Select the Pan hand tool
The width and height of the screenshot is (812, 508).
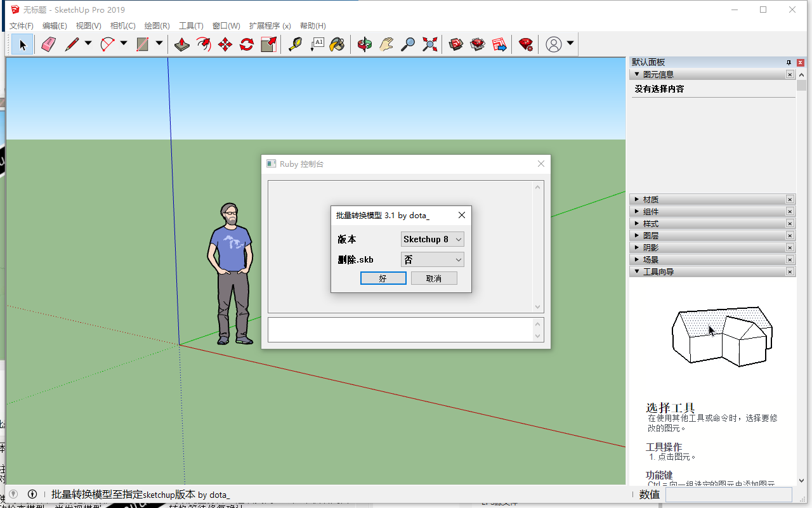386,44
